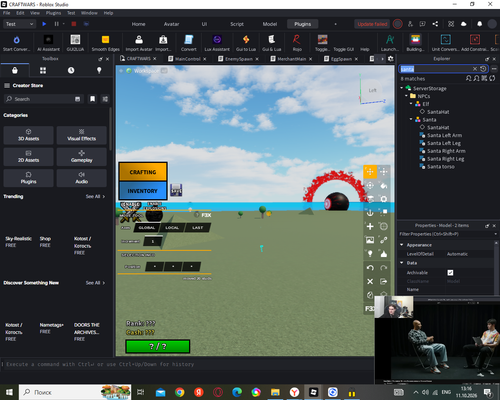
Task: Click See All next to Trending
Action: pyautogui.click(x=95, y=196)
